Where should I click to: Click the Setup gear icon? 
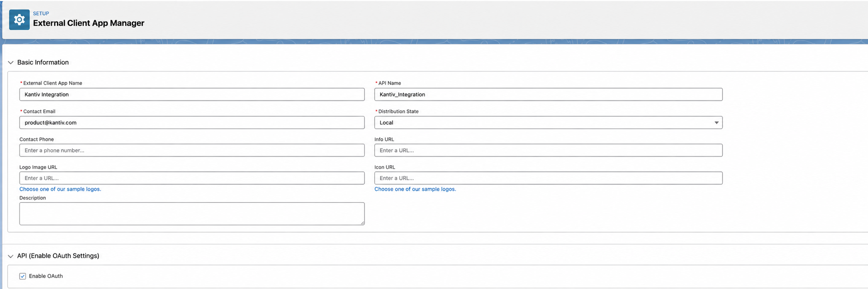[x=19, y=20]
